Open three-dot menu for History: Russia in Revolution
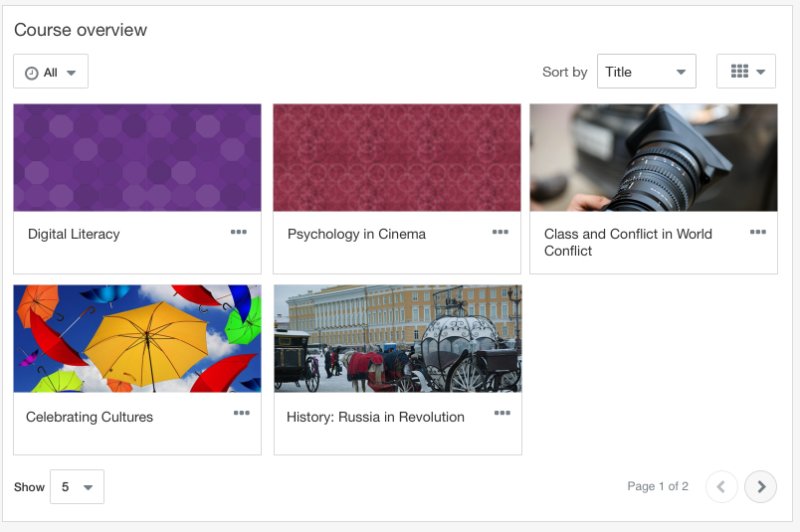Viewport: 800px width, 532px height. [502, 413]
